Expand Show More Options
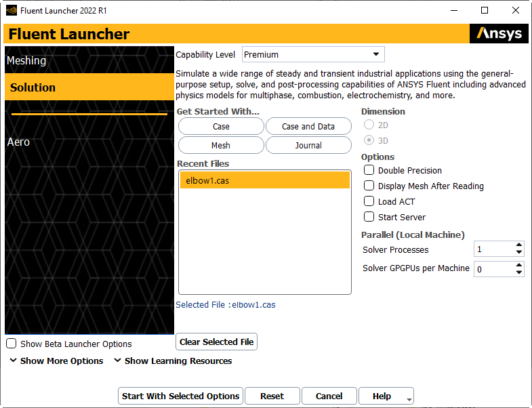Screen dimensions: 532x408 point(57,361)
